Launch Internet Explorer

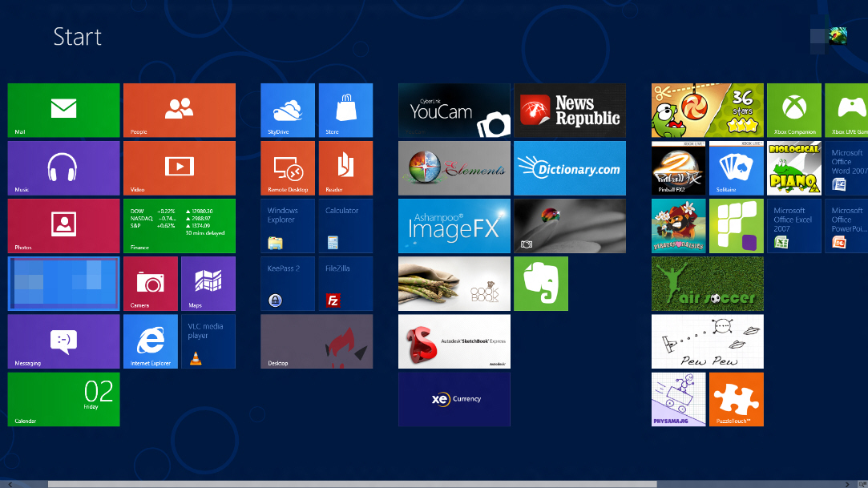[x=150, y=341]
